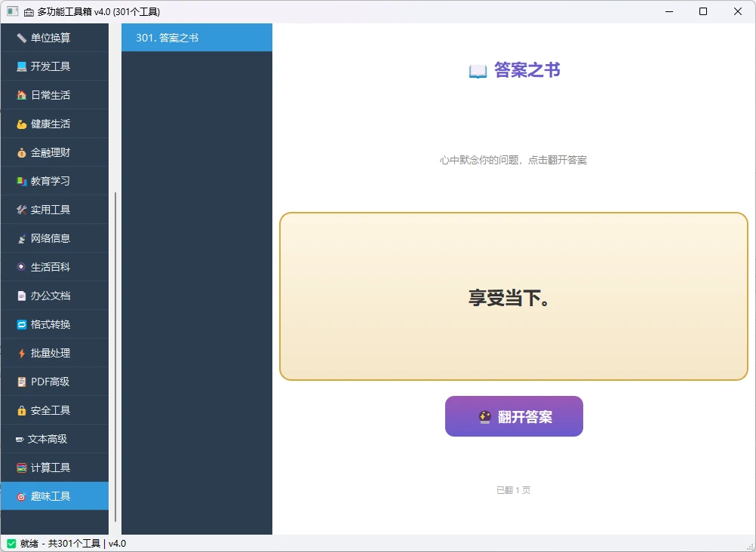Click the sidebar vertical scrollbar

pos(115,357)
